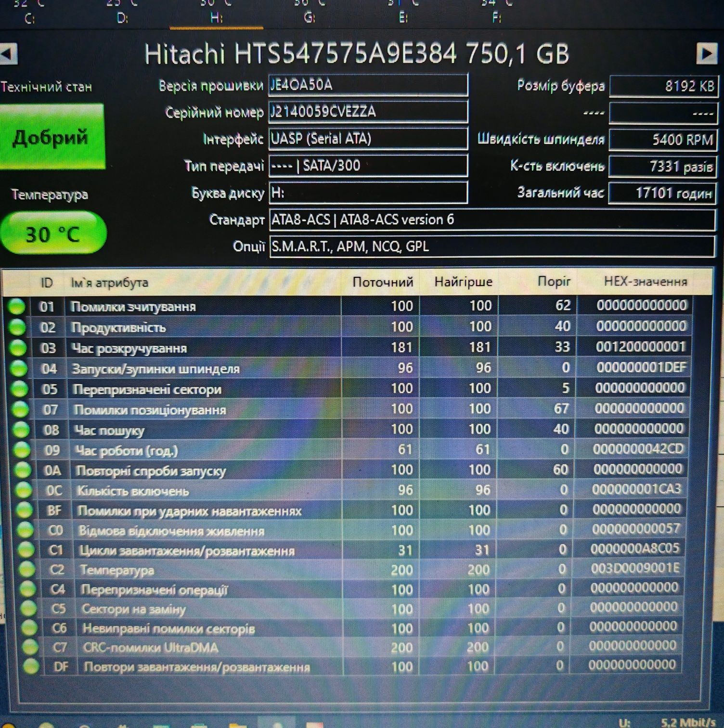Click HEX value 0000000A8C05
Viewport: 724px width, 728px height.
coord(634,548)
